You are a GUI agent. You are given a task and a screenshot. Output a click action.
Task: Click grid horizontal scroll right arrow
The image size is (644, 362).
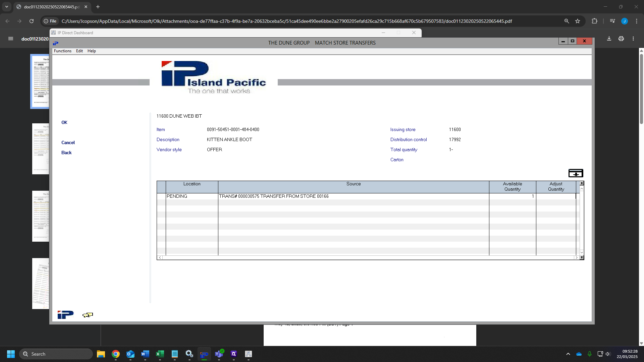(576, 257)
